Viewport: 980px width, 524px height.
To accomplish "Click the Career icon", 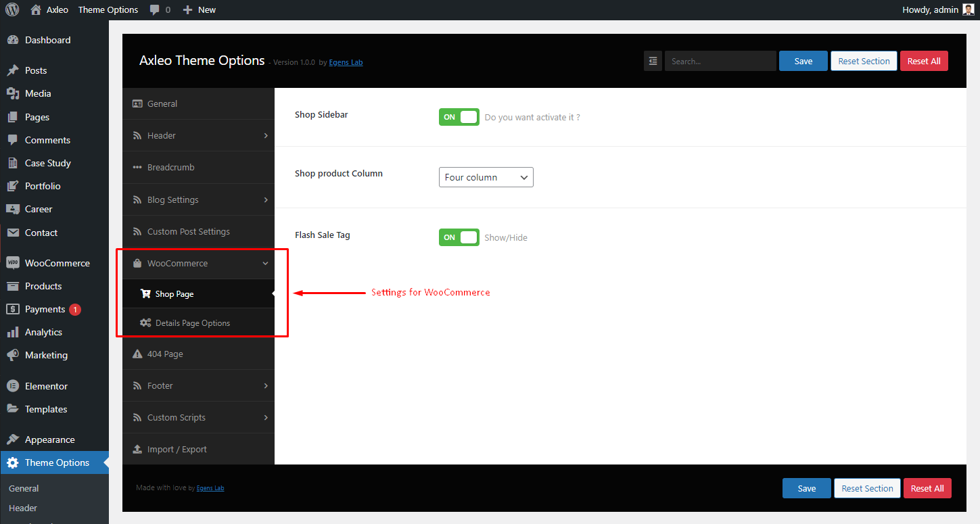I will (x=13, y=209).
